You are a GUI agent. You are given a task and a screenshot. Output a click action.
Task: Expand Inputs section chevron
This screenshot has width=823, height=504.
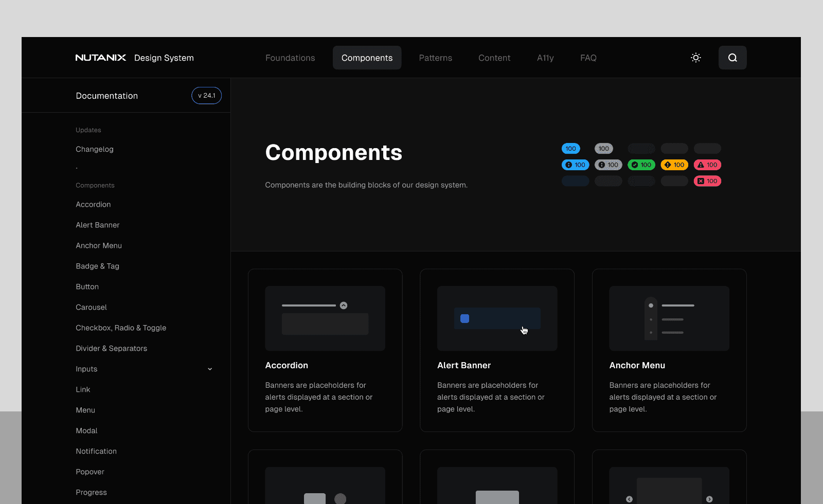click(x=210, y=369)
